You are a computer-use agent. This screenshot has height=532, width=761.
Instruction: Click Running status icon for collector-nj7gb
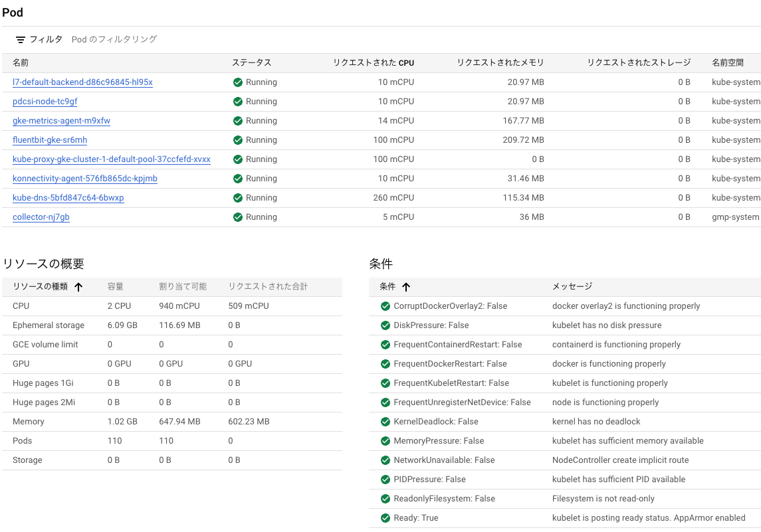coord(238,217)
